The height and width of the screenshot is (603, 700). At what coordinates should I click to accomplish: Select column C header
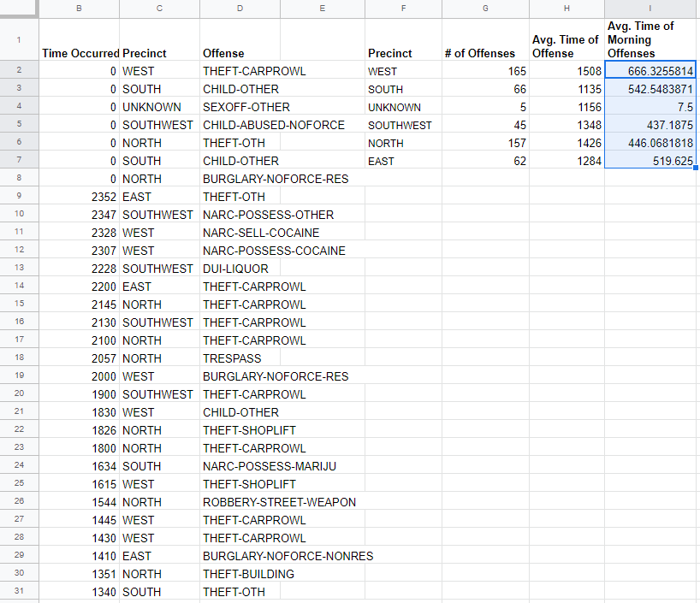point(159,9)
